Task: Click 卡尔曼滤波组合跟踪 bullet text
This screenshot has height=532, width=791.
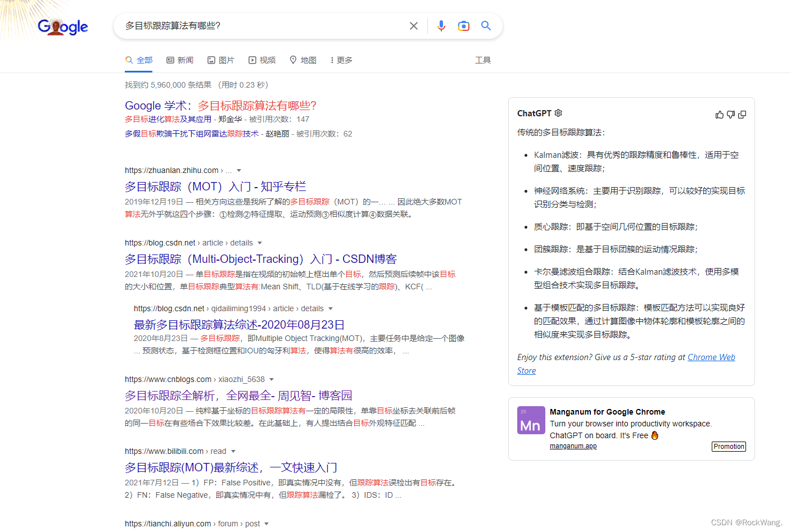Action: tap(636, 279)
